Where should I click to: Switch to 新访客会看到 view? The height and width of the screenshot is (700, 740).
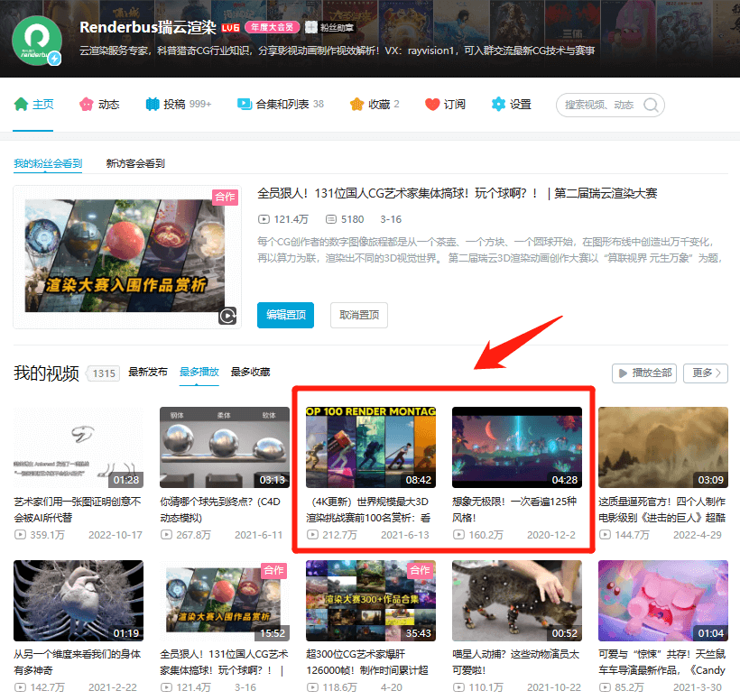[x=135, y=163]
